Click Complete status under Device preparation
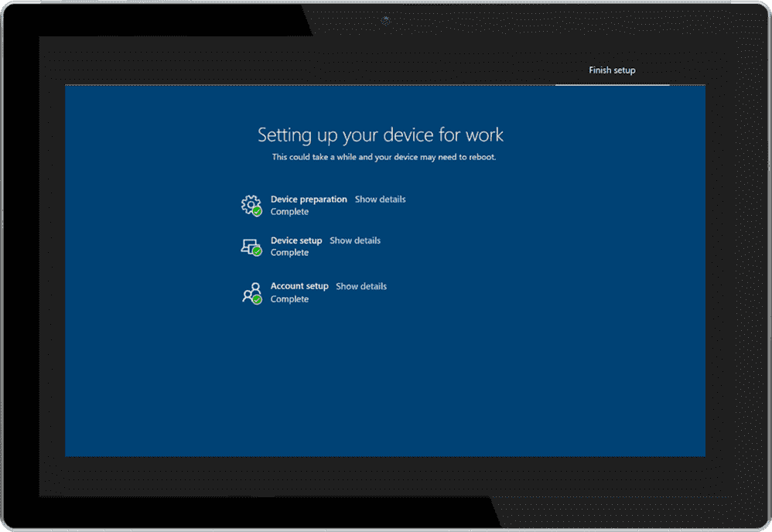This screenshot has height=532, width=772. click(x=289, y=212)
